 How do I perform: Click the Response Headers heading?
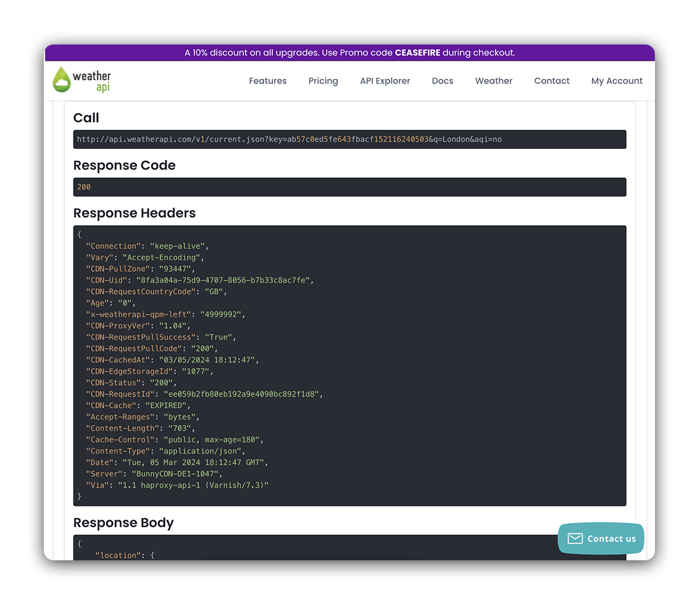pos(134,213)
